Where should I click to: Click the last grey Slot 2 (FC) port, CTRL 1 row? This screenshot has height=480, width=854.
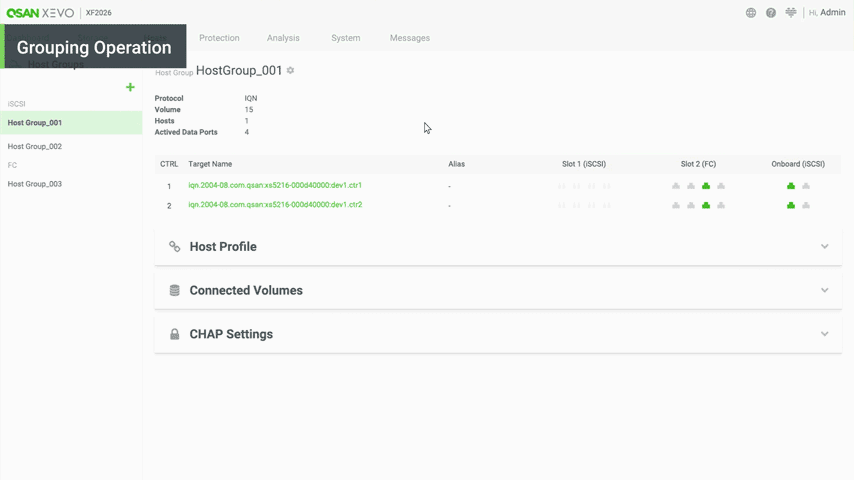(x=721, y=186)
